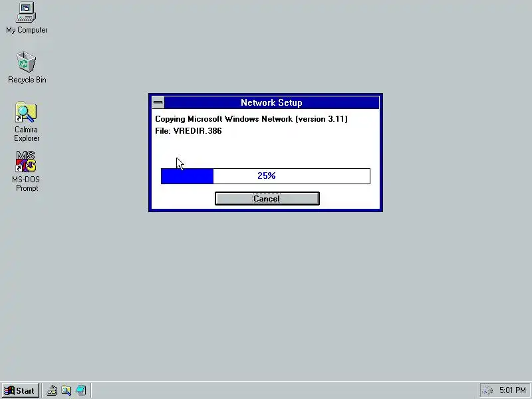Image resolution: width=532 pixels, height=399 pixels.
Task: Click the Network Setup title bar
Action: coord(271,102)
